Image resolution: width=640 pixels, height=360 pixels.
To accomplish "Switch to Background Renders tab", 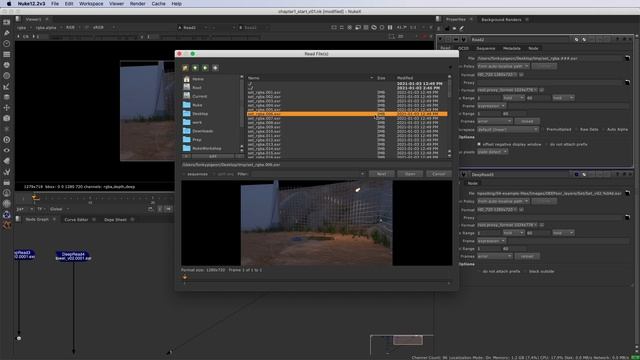I will point(501,20).
